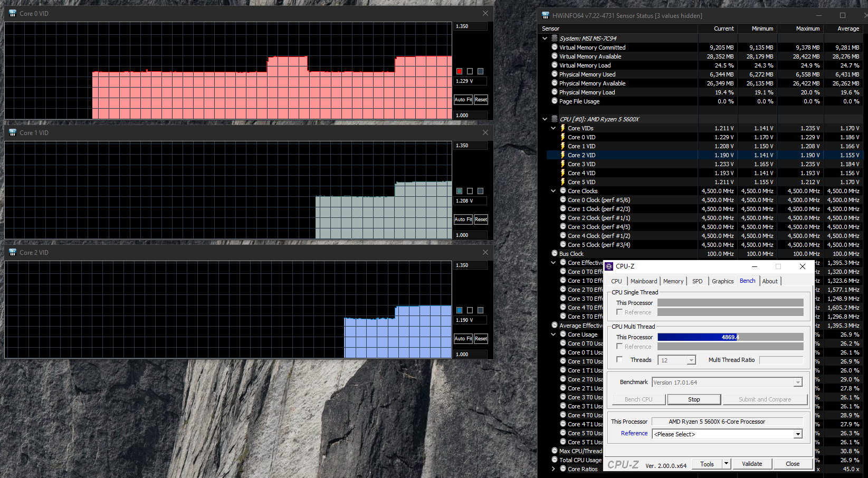868x478 pixels.
Task: Open the Reference <Please Select> dropdown
Action: click(798, 434)
